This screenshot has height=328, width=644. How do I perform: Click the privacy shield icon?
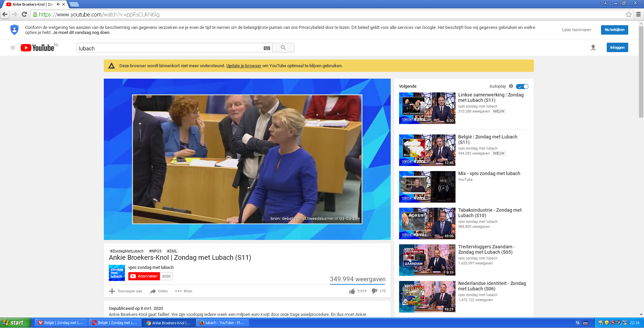tap(14, 30)
